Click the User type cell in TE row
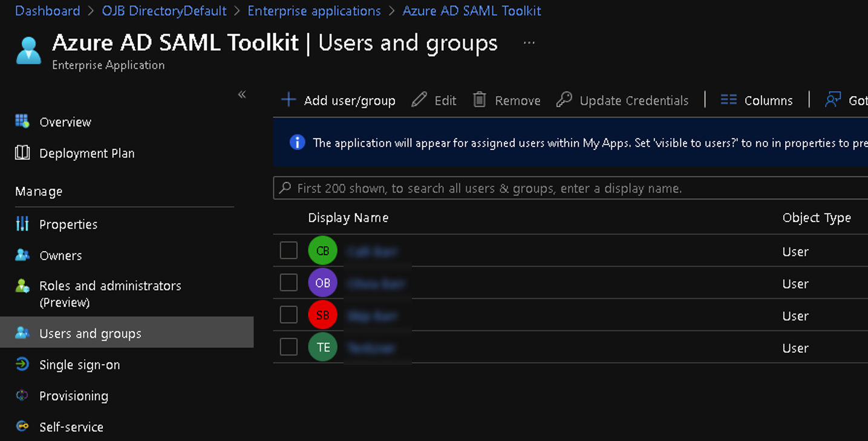The image size is (868, 441). (x=795, y=348)
